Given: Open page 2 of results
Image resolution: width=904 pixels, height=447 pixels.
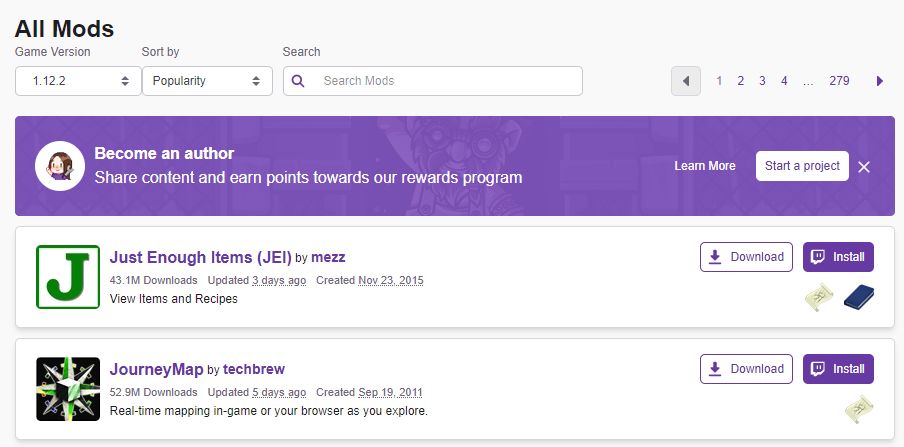Looking at the screenshot, I should coord(740,81).
